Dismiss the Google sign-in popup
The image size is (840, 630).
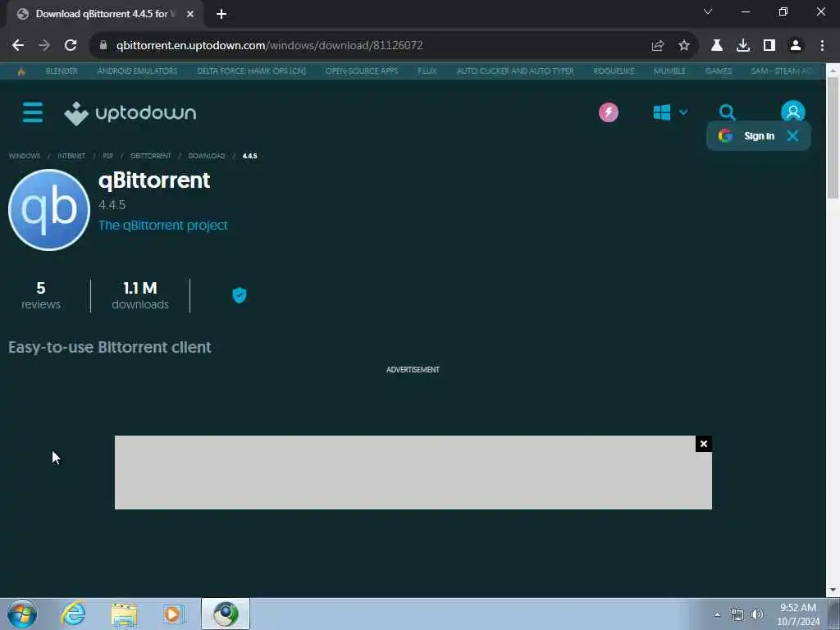[x=793, y=136]
